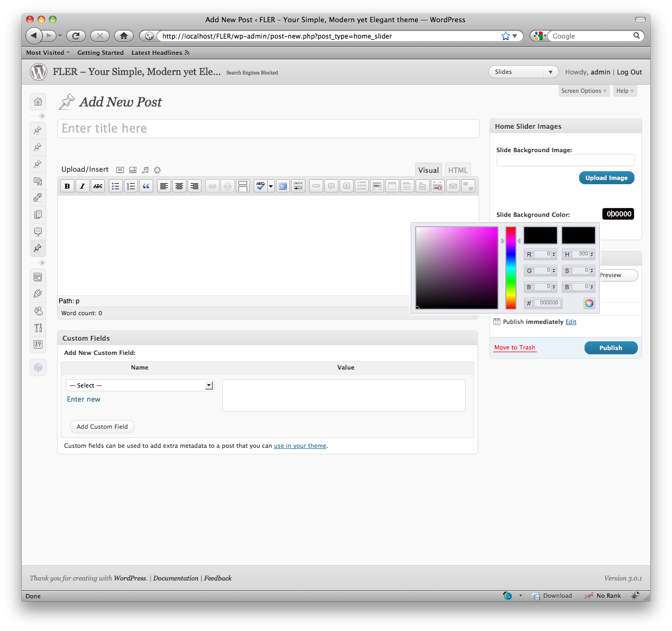Screen dimensions: 672x631
Task: Insert a blockquote with the quote icon
Action: click(146, 186)
